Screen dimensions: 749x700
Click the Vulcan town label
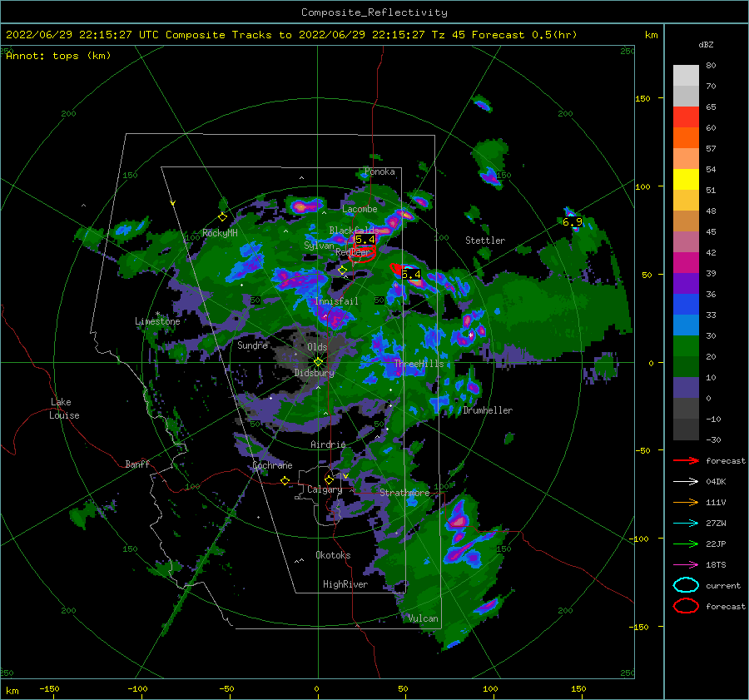[424, 618]
